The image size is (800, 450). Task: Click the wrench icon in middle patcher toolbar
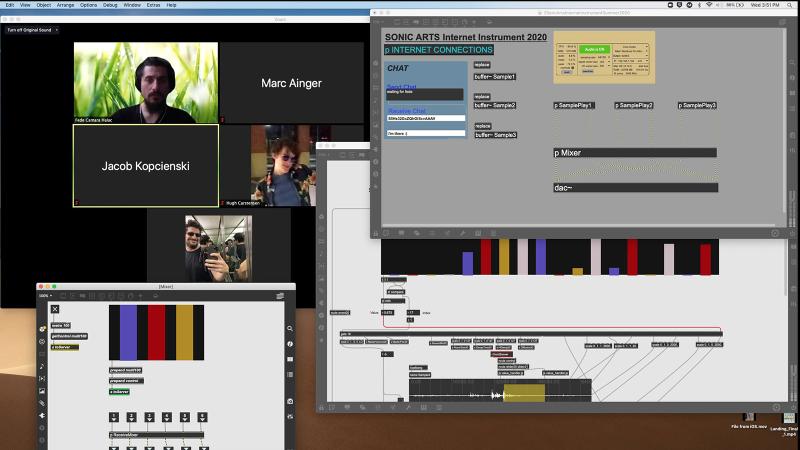coord(409,407)
